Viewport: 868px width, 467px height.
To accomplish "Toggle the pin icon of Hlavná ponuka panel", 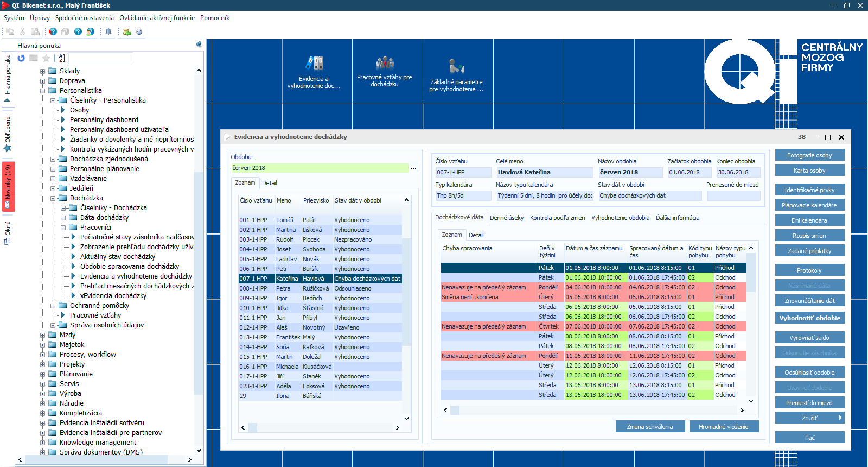I will coord(199,45).
